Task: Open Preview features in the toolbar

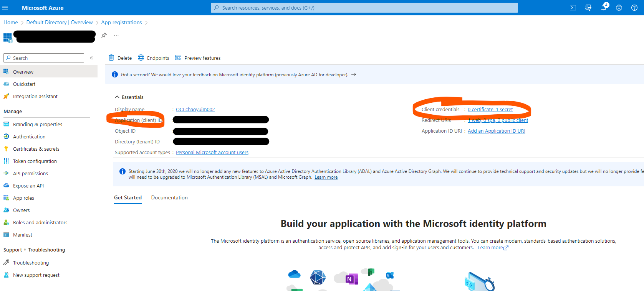Action: click(x=198, y=58)
